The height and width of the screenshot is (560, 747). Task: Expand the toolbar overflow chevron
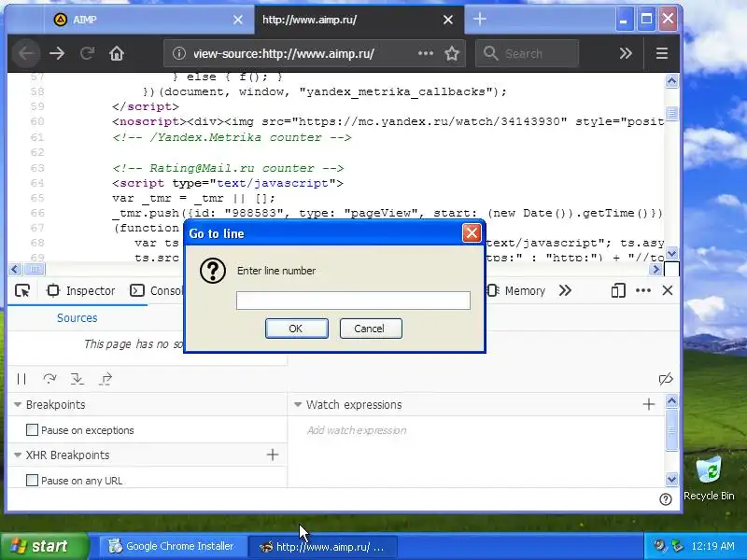pos(626,53)
